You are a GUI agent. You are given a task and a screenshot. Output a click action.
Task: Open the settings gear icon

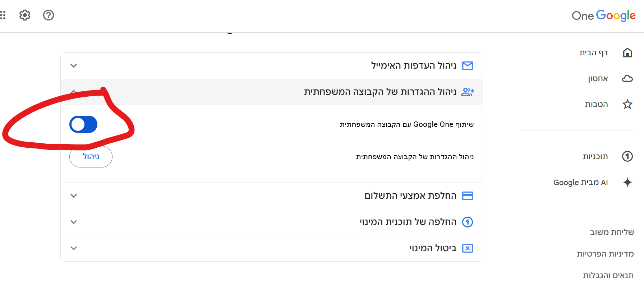25,15
